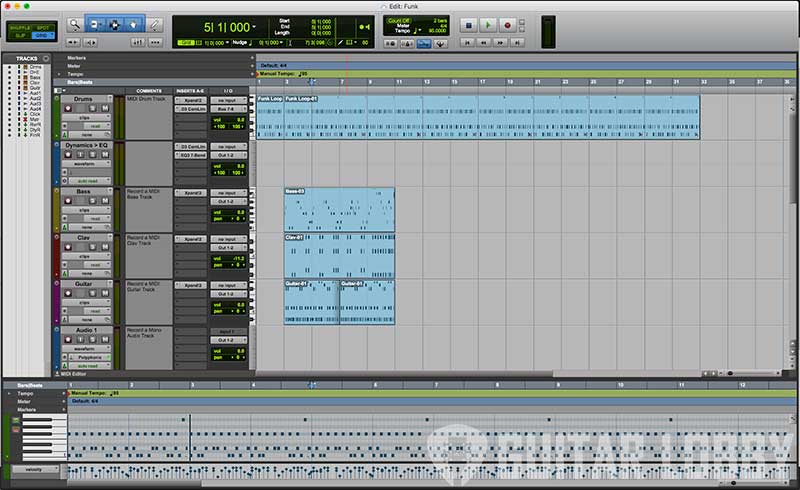
Task: Click Go to End transport button
Action: point(517,43)
